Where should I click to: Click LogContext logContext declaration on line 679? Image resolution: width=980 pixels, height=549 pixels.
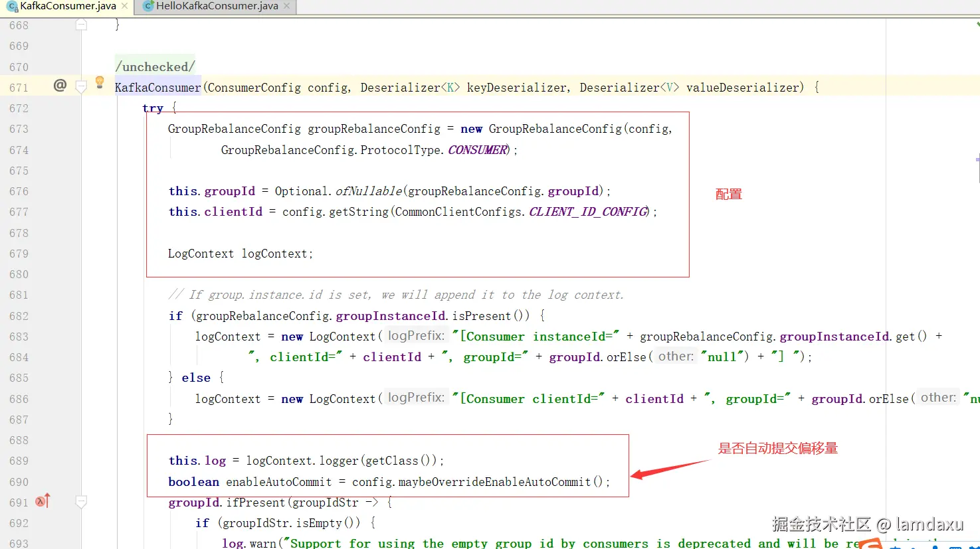(240, 254)
